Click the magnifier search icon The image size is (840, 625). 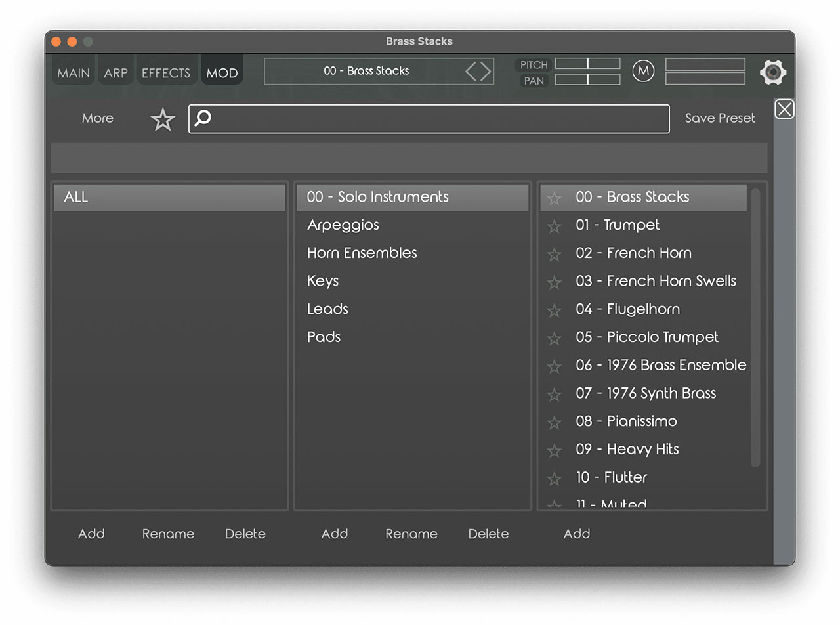(x=203, y=118)
